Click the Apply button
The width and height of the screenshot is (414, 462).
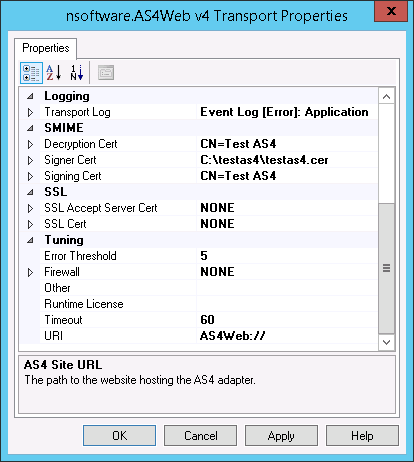pyautogui.click(x=281, y=436)
